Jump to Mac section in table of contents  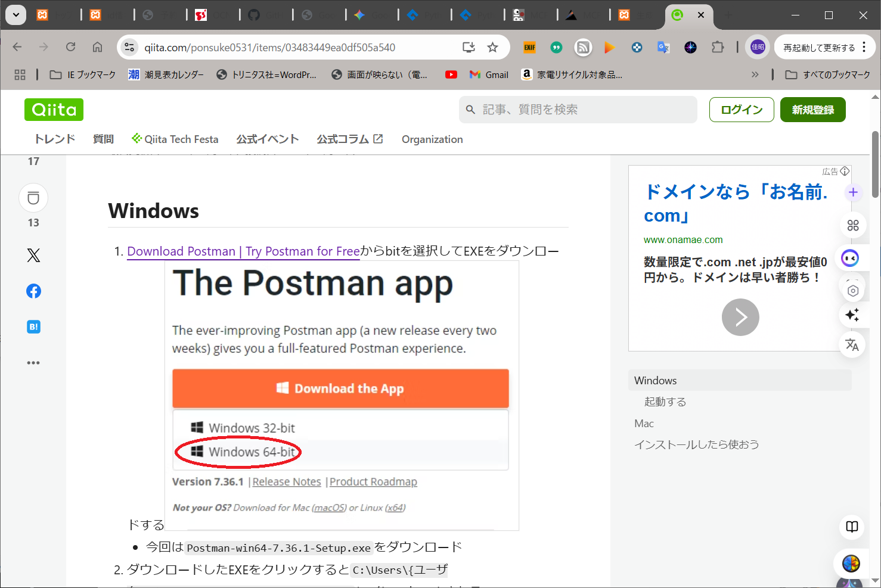point(644,424)
